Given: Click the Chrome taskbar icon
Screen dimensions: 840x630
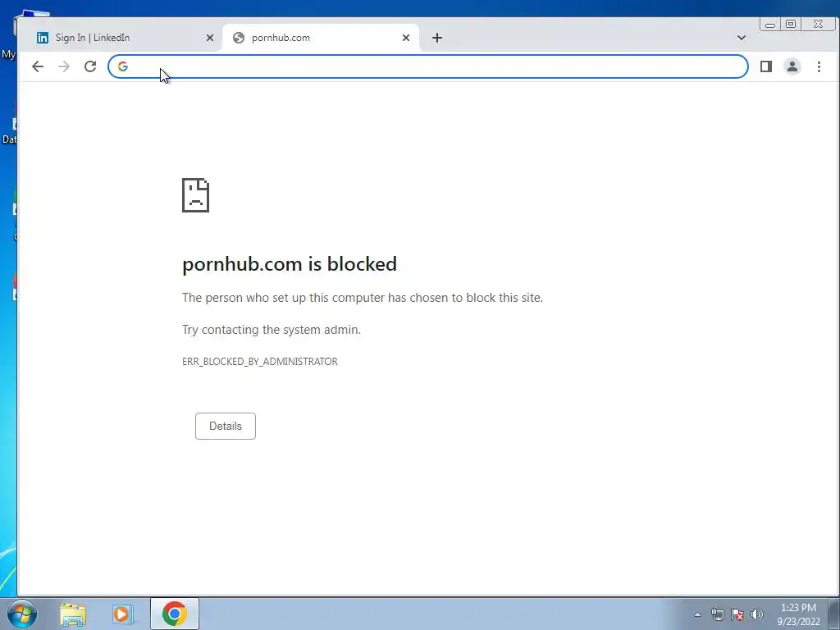Looking at the screenshot, I should coord(175,614).
